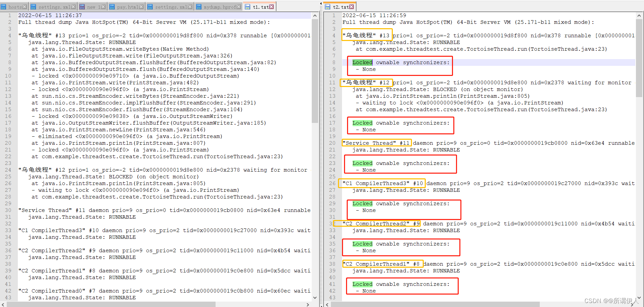The image size is (644, 307).
Task: Switch to the new 1 tab
Action: pos(92,7)
